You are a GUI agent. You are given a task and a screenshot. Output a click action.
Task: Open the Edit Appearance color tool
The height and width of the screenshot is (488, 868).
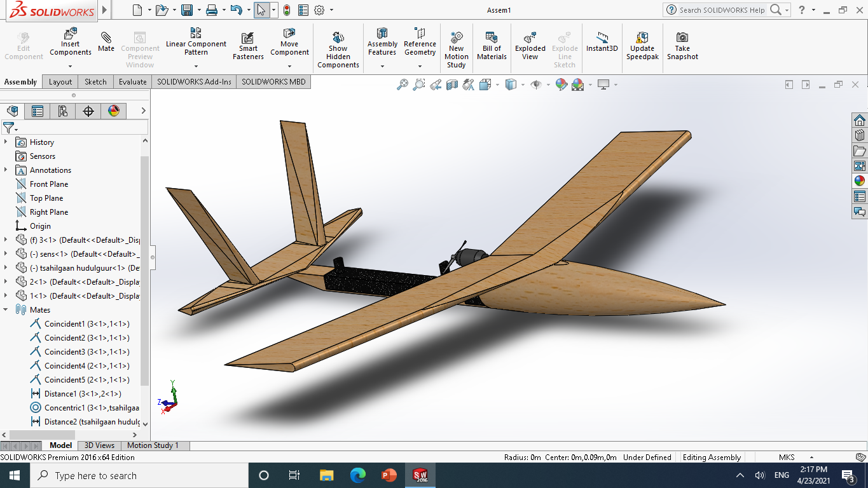point(561,85)
